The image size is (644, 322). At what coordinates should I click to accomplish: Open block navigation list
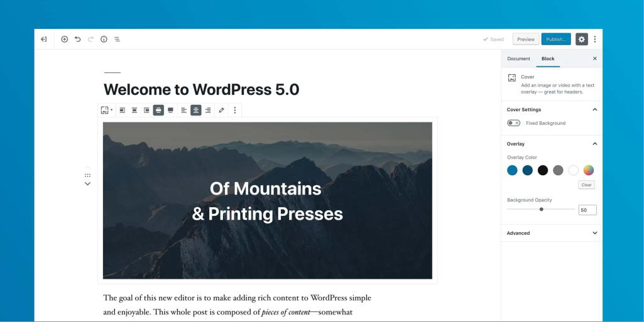(x=117, y=40)
